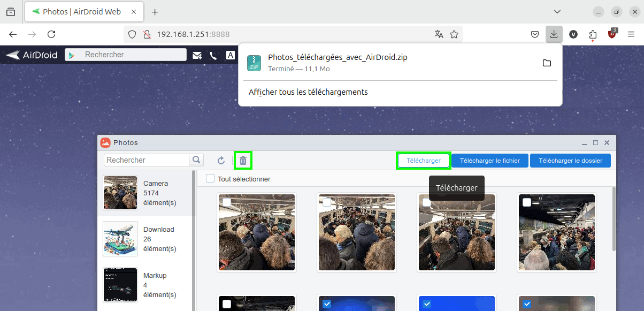The image size is (644, 311).
Task: Click 'Télécharger le fichier' button
Action: [x=490, y=161]
